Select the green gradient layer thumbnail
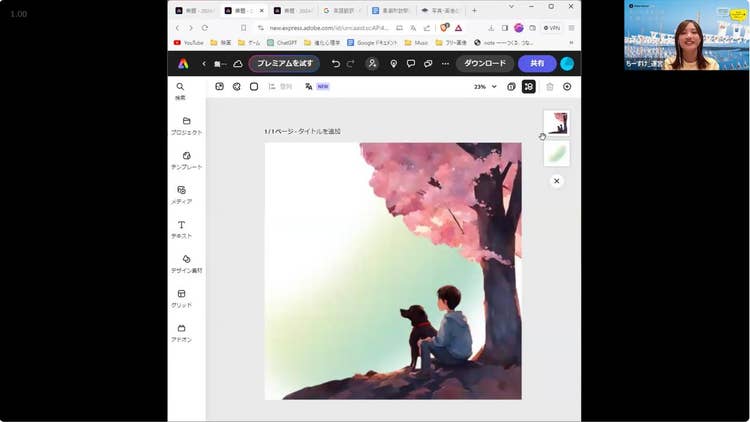The image size is (750, 422). (556, 154)
